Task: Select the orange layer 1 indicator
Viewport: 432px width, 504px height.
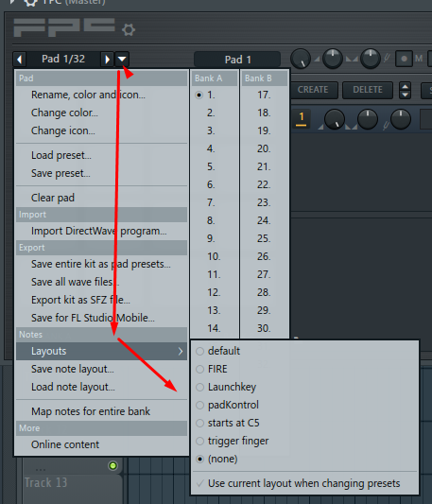Action: click(302, 118)
